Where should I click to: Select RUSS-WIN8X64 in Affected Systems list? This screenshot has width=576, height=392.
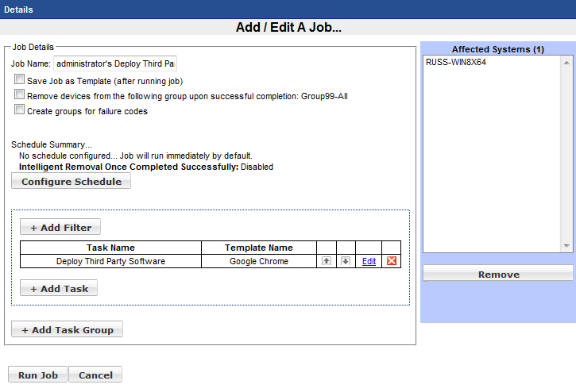click(456, 63)
